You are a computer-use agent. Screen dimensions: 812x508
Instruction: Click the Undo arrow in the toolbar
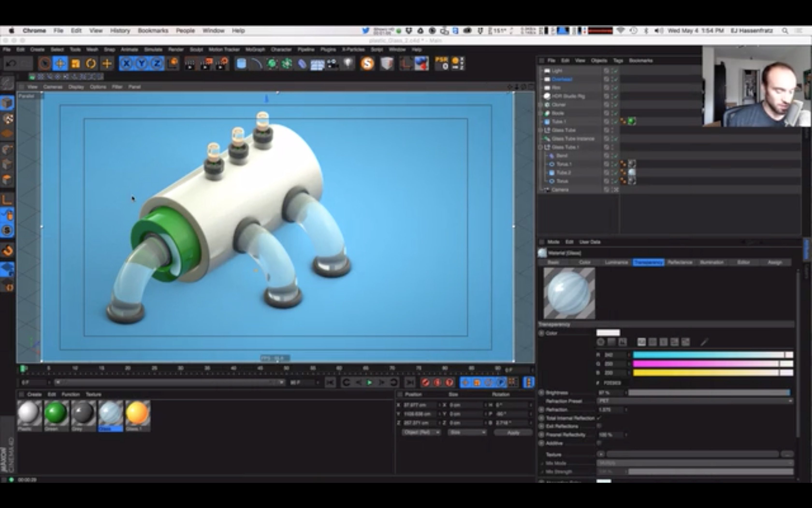11,63
